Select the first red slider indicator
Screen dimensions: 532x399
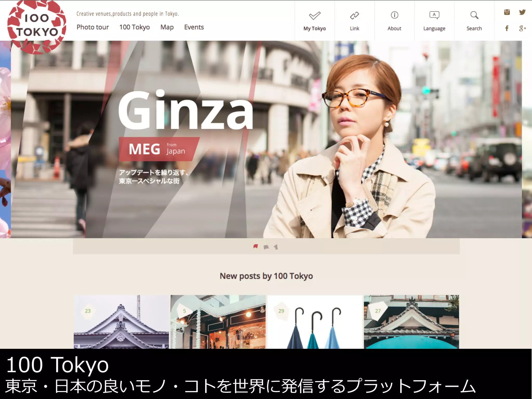(256, 246)
